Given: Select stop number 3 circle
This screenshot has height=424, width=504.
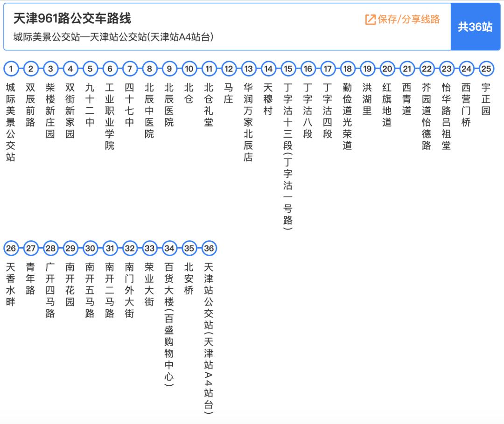Looking at the screenshot, I should pyautogui.click(x=50, y=69).
